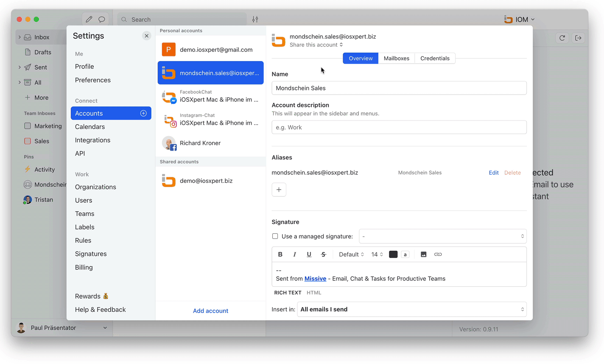
Task: Open the Activity pin
Action: click(40, 170)
